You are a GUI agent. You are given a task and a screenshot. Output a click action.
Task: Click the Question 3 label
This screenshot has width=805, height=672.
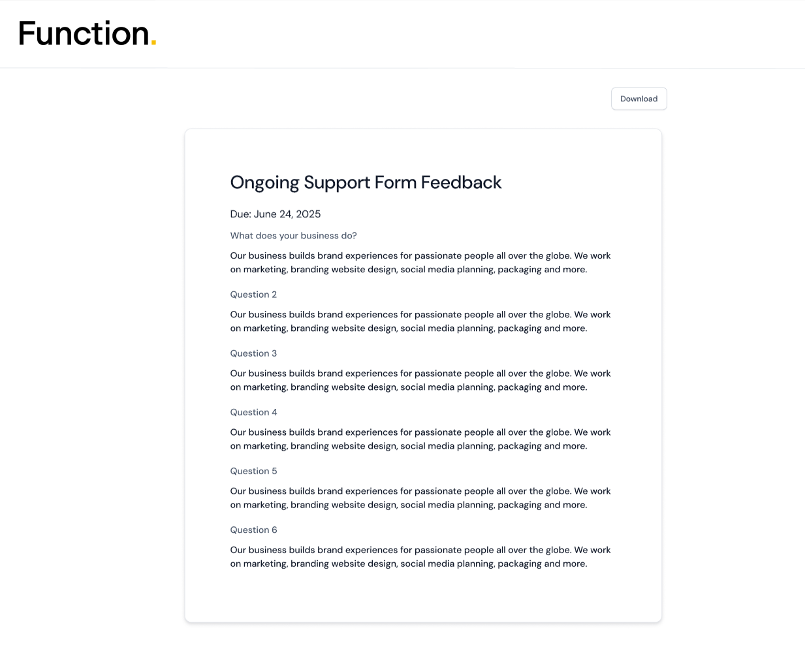tap(253, 353)
